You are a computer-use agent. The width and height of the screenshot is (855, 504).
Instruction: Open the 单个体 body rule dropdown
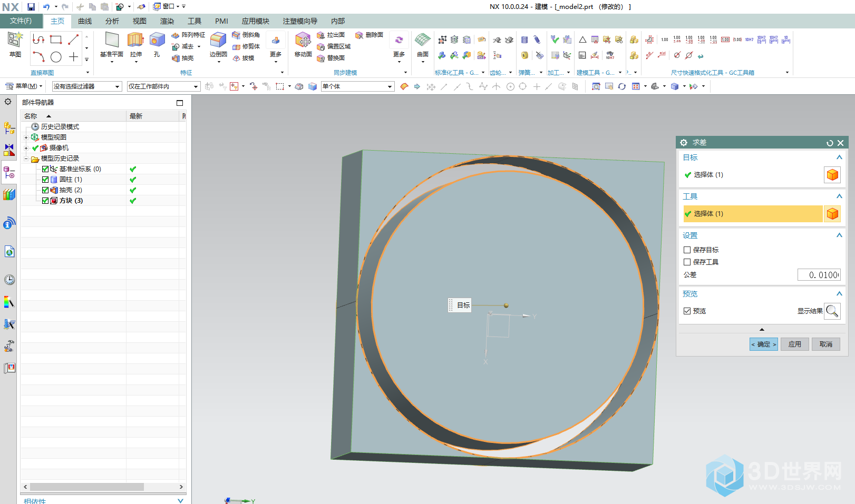357,86
